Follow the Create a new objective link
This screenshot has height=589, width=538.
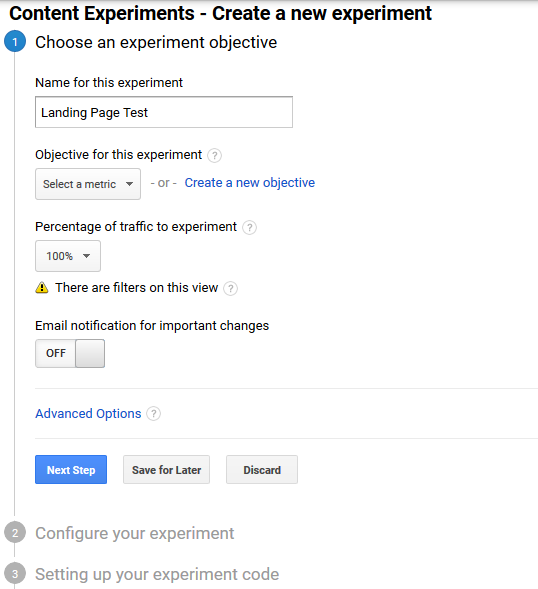pyautogui.click(x=250, y=183)
